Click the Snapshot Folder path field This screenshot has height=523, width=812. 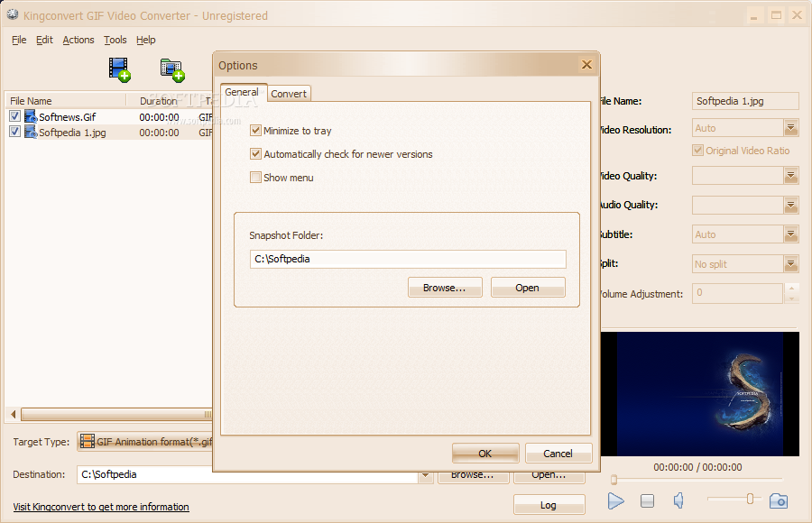(x=408, y=259)
